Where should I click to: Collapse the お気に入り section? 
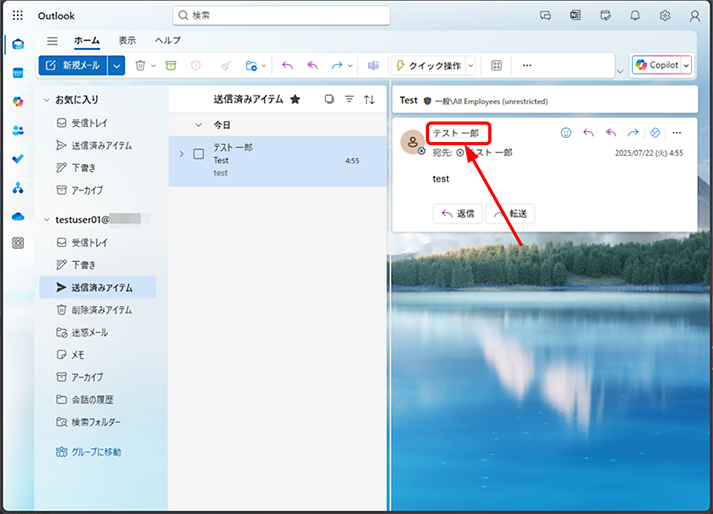(46, 100)
